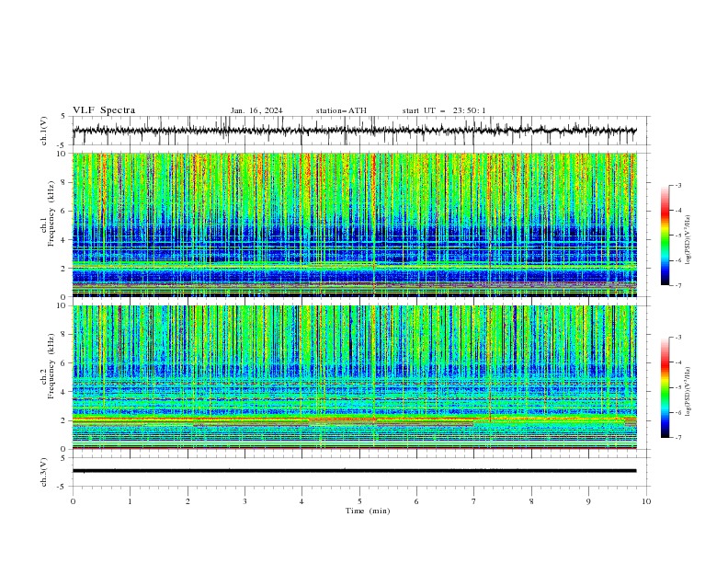This screenshot has width=728, height=563.
Task: Select the "start UT = 23:50:1" text
Action: [444, 110]
